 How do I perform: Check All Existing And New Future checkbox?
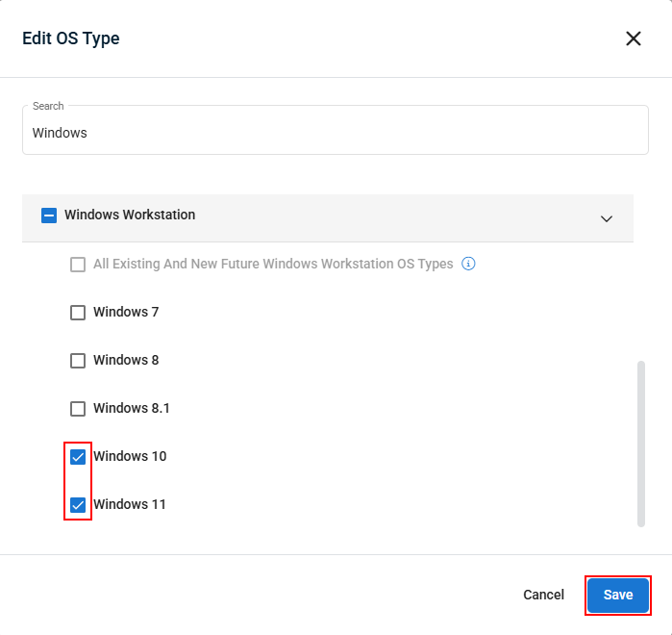point(78,265)
